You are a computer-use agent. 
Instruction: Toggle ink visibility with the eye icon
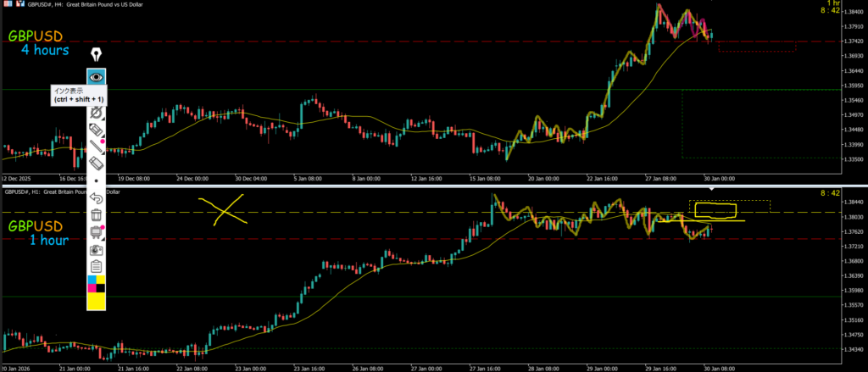(97, 76)
